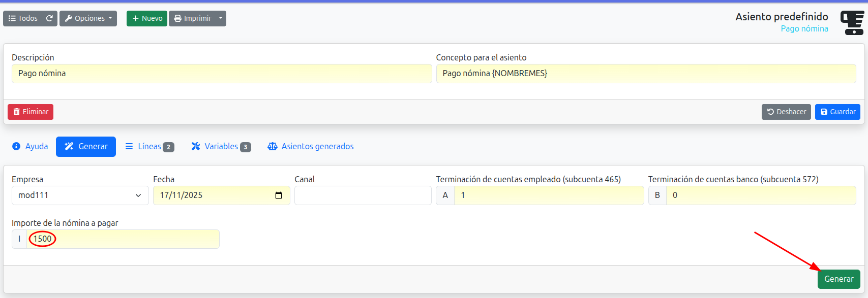The width and height of the screenshot is (868, 298).
Task: Click the balance scale icon on Asientos generados
Action: [x=273, y=147]
